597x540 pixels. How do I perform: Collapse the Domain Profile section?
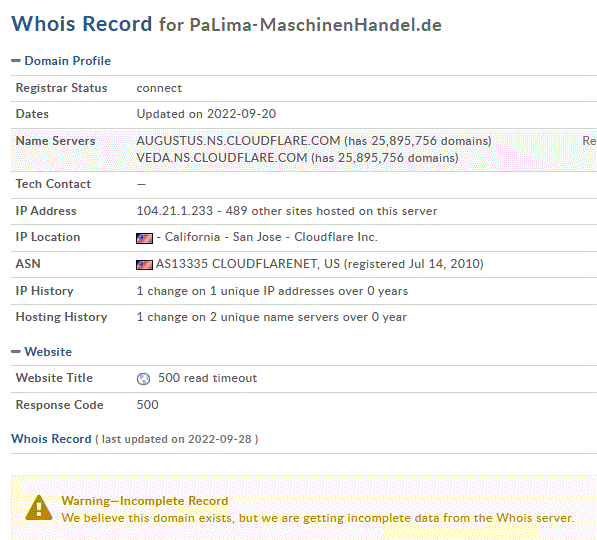coord(16,61)
